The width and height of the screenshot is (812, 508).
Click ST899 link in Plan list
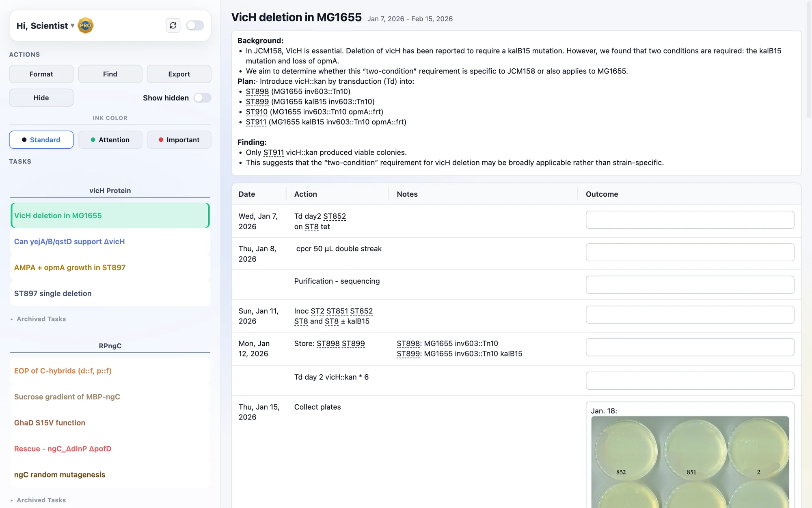pos(257,102)
